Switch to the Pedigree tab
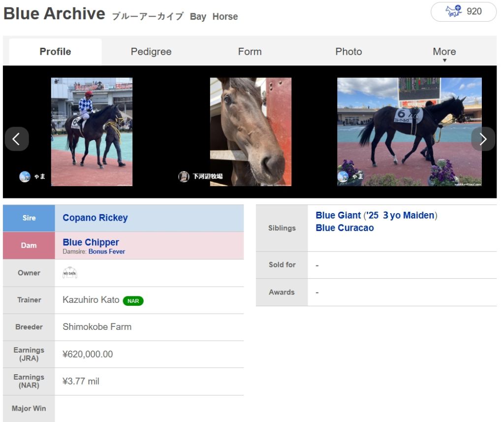This screenshot has width=504, height=422. (x=151, y=52)
